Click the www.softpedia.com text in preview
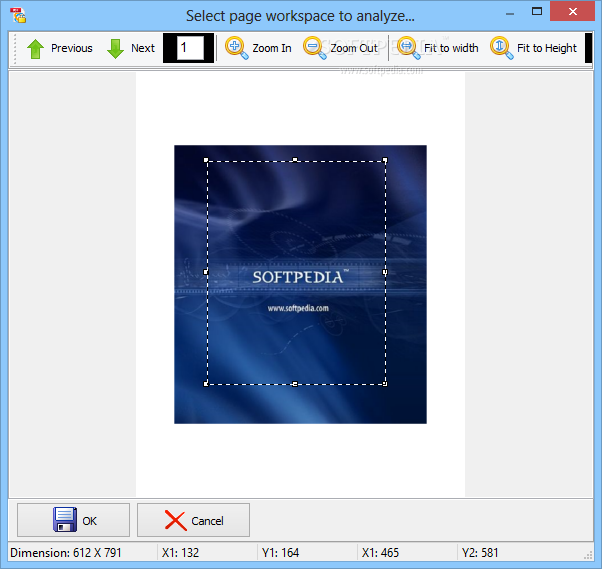This screenshot has height=569, width=602. pyautogui.click(x=298, y=308)
